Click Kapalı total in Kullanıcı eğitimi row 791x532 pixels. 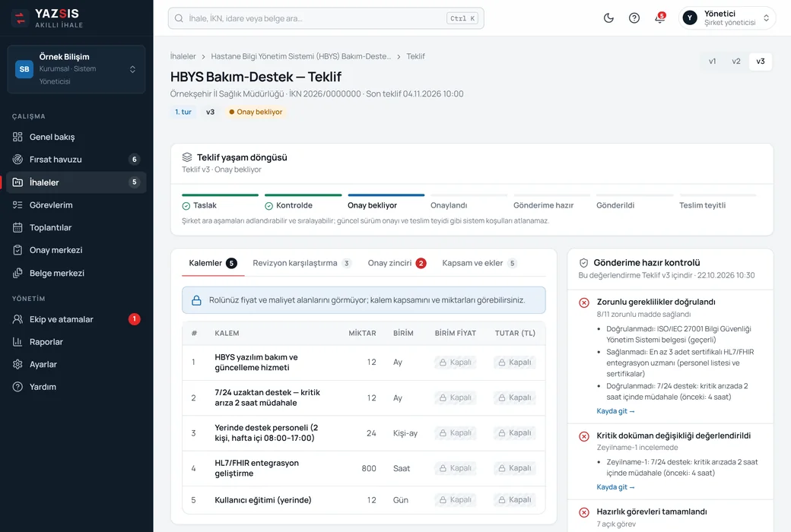(515, 500)
